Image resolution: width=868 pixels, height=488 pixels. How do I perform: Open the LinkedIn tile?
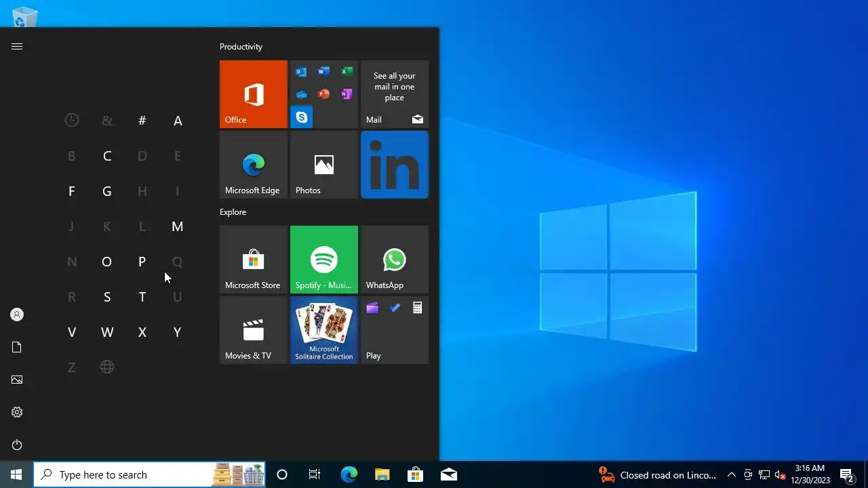[x=395, y=165]
